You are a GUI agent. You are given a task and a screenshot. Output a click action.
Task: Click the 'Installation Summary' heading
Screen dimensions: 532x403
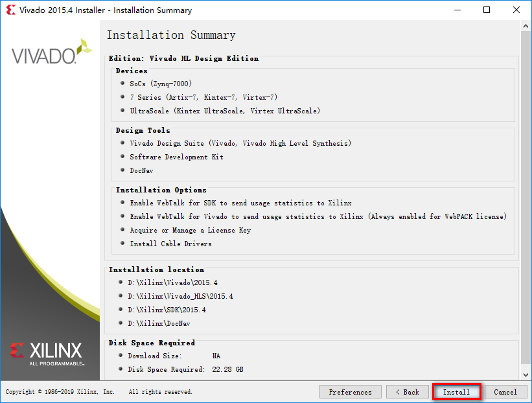[171, 35]
